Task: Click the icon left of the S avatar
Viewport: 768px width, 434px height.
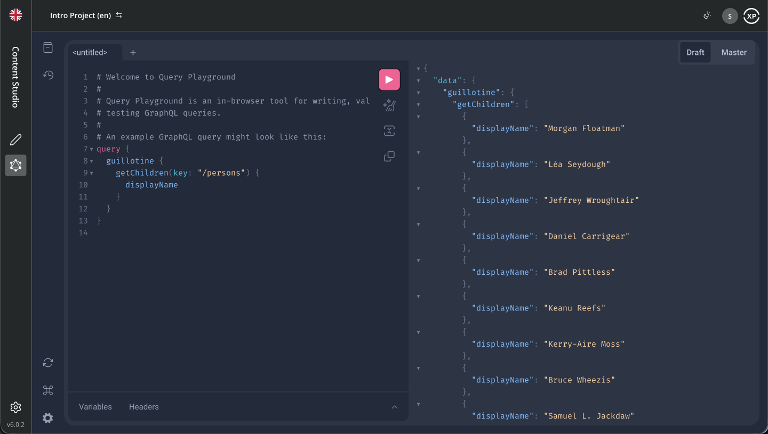Action: pos(707,16)
